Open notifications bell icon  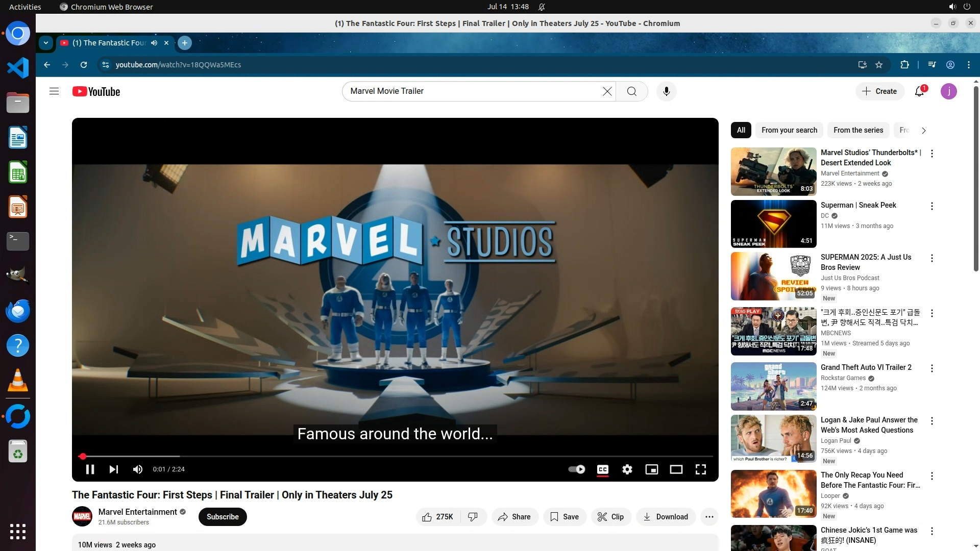(x=919, y=91)
